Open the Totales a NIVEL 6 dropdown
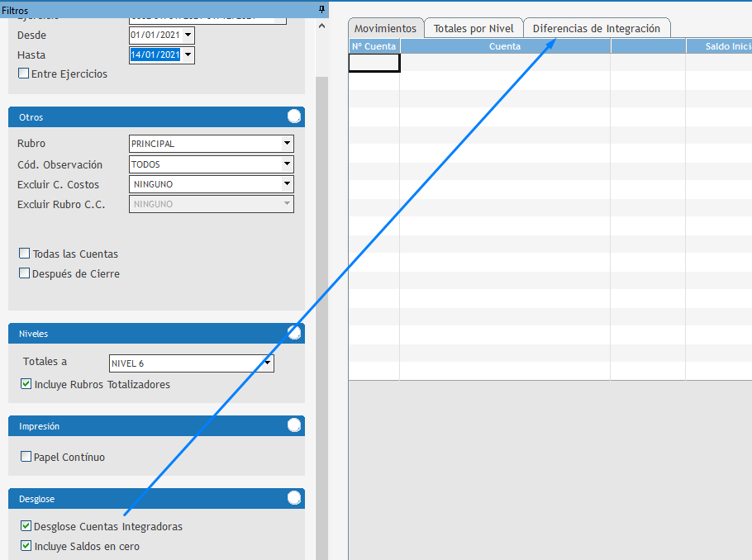The width and height of the screenshot is (752, 560). pos(267,363)
